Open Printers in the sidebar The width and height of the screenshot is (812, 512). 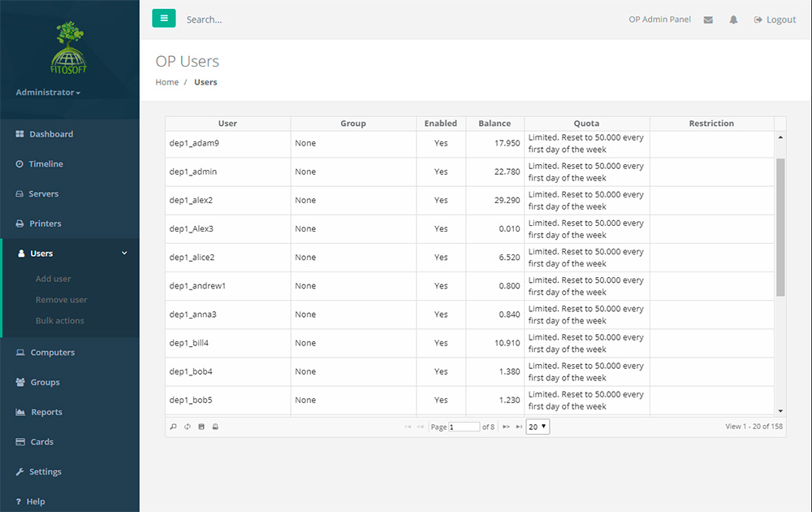(x=45, y=223)
